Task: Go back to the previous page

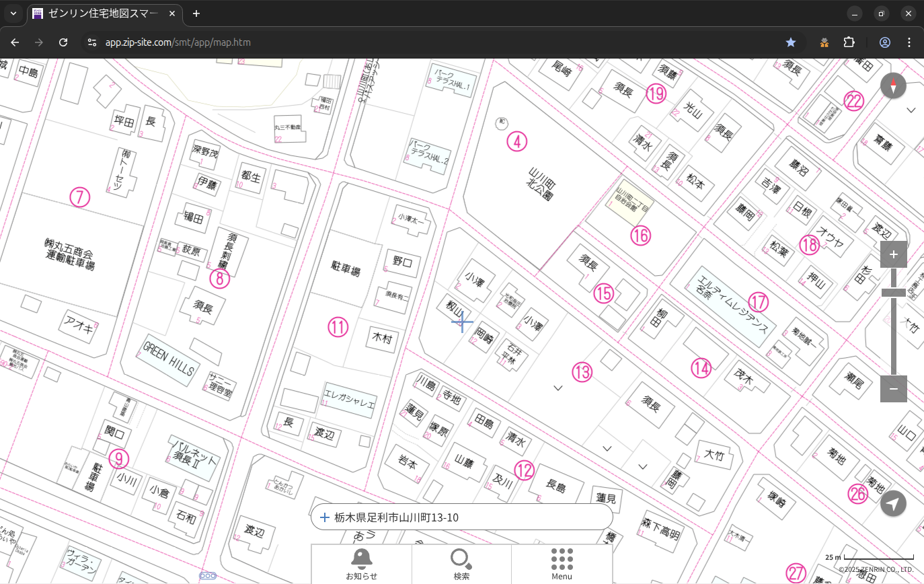Action: [x=15, y=42]
